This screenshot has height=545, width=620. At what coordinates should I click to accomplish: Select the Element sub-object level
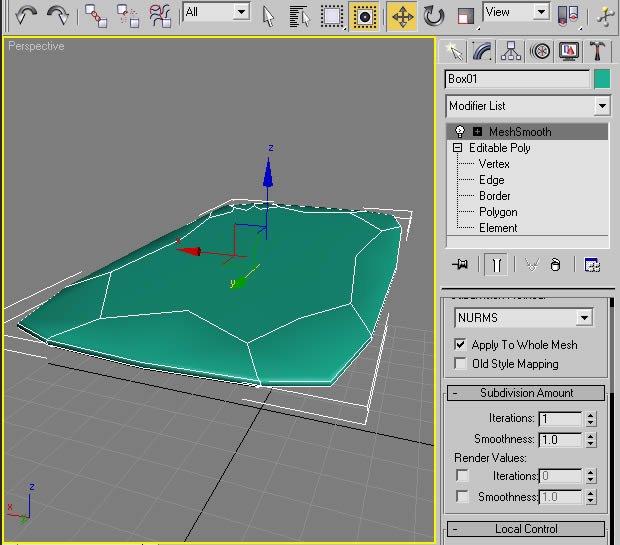498,228
